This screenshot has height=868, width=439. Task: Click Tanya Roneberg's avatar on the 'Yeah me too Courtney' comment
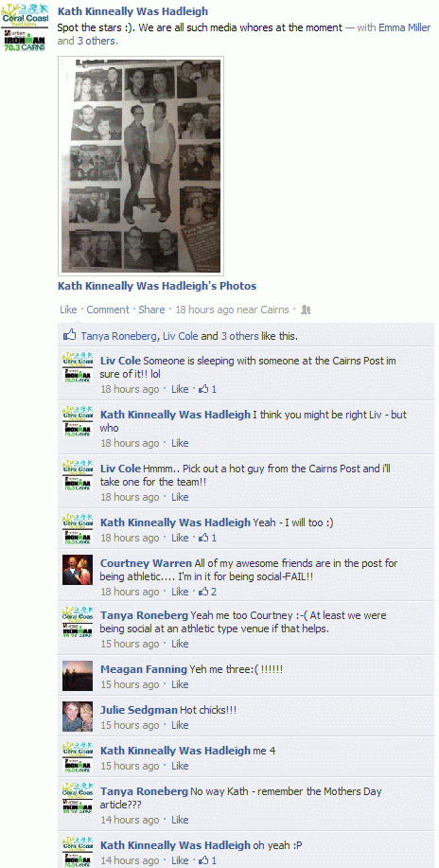[x=78, y=622]
